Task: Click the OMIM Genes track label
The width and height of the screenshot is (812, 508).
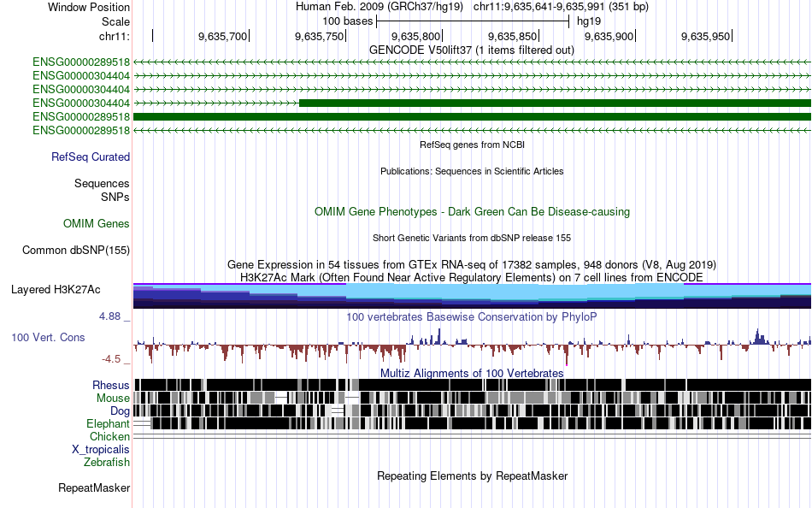Action: tap(97, 223)
